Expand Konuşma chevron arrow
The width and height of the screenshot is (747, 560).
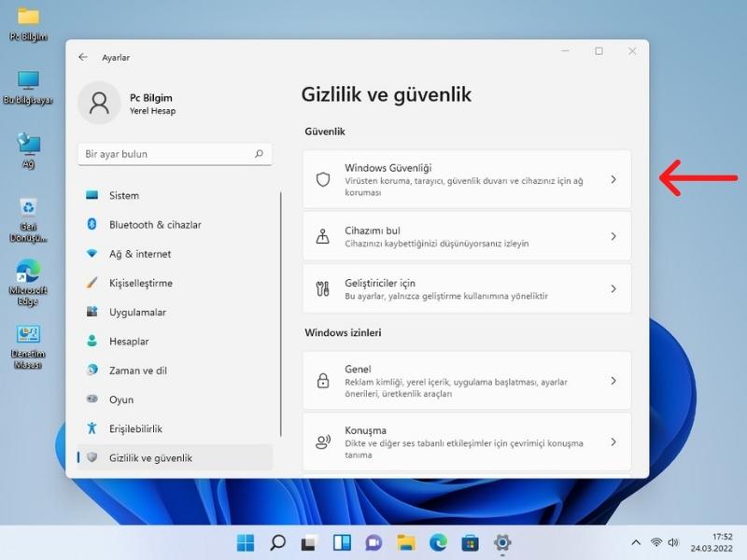click(613, 441)
